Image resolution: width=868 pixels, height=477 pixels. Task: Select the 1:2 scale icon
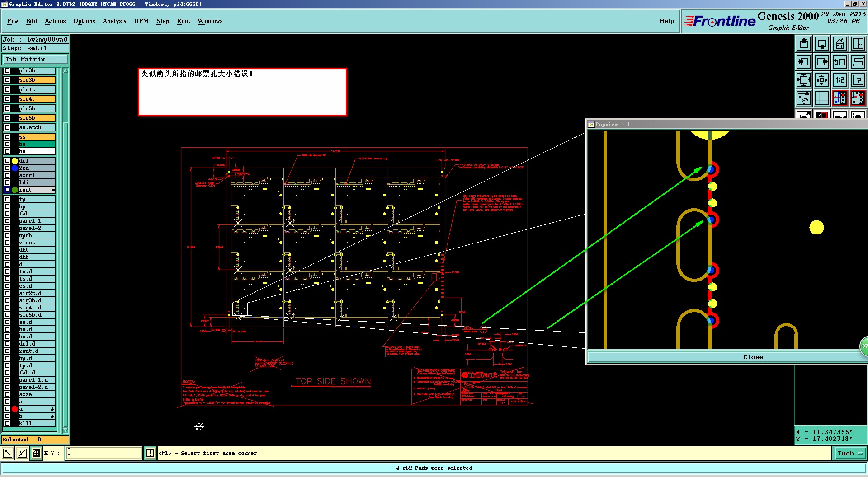[x=840, y=80]
